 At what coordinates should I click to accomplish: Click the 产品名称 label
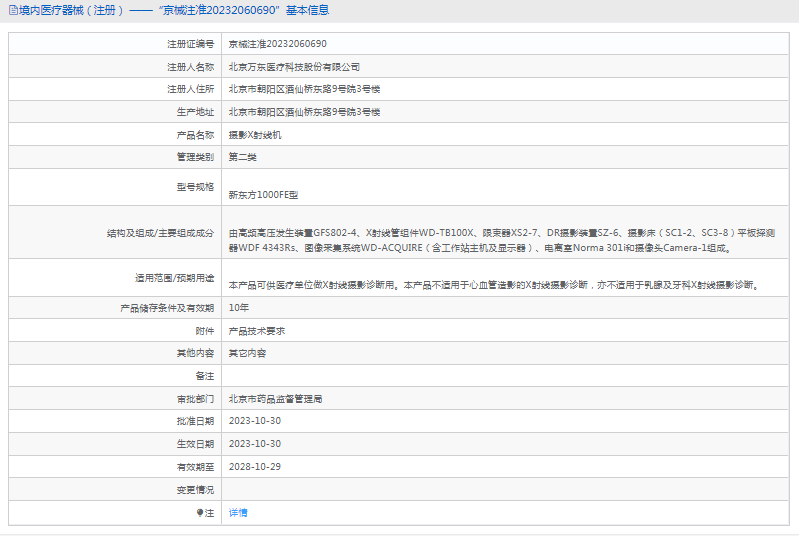[x=195, y=135]
